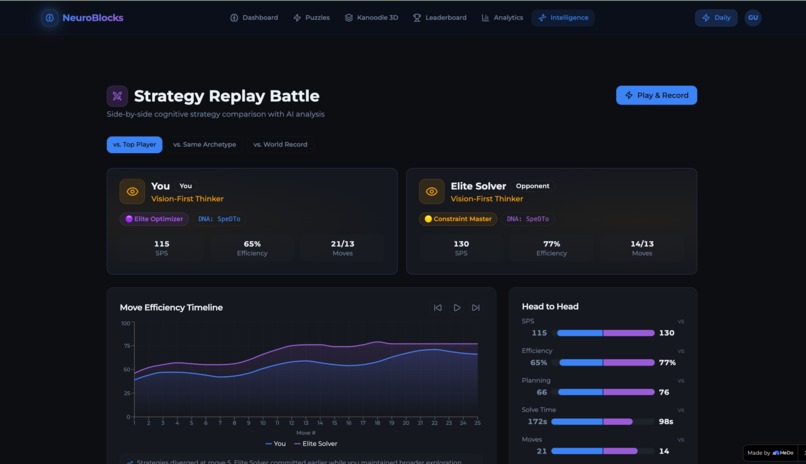Click the Puzzles lightning icon
The width and height of the screenshot is (806, 464).
pyautogui.click(x=297, y=18)
